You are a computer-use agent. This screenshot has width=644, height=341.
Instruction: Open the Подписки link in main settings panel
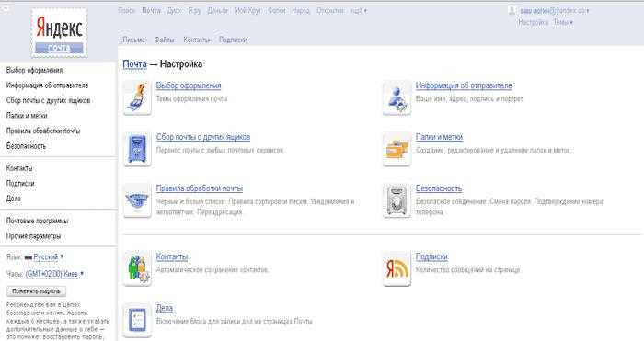[x=431, y=256]
